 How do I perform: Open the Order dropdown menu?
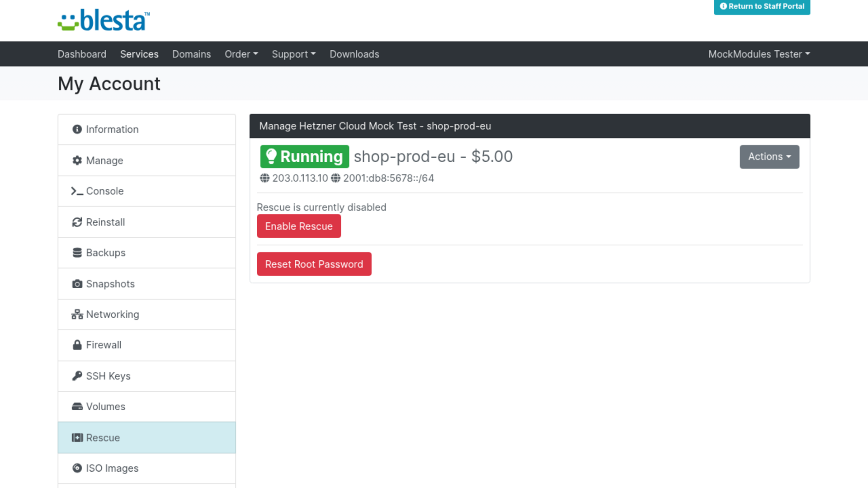pos(241,54)
